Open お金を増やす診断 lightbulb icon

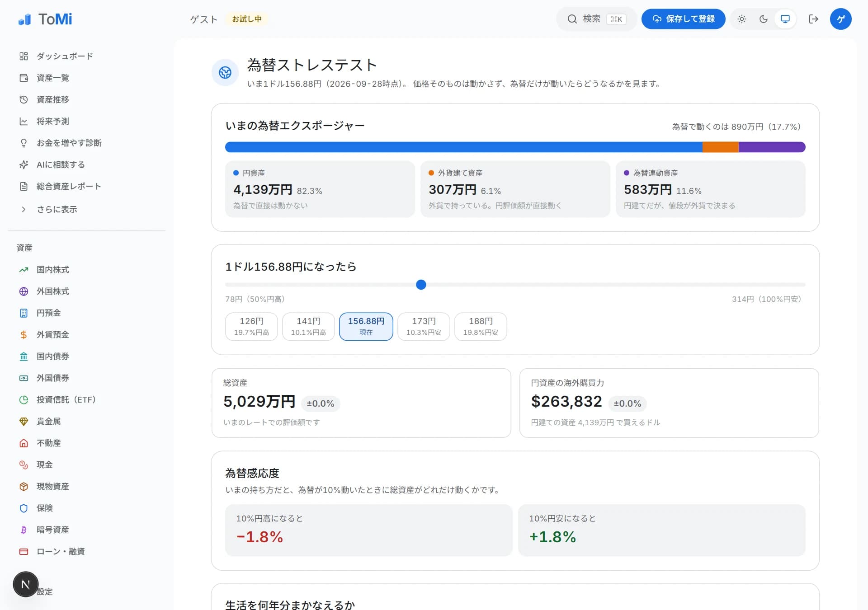pos(24,143)
